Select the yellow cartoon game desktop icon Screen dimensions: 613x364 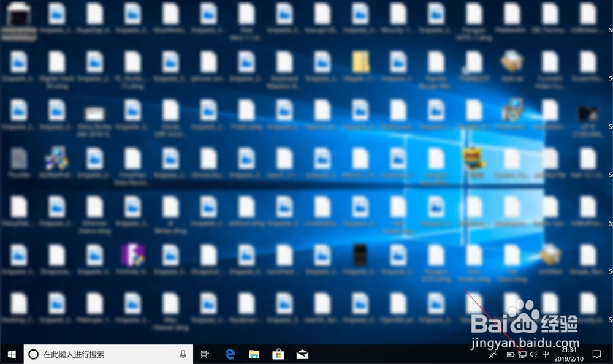tap(473, 158)
